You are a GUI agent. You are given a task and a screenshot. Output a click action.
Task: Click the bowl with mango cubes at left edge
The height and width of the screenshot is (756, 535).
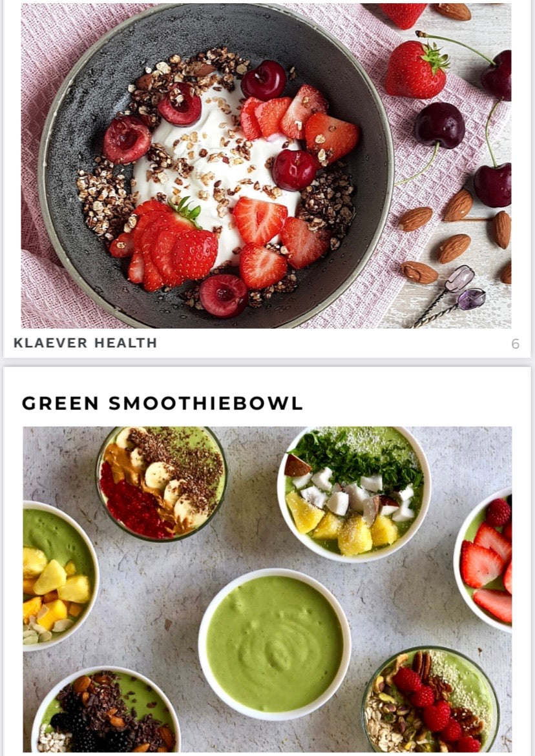pyautogui.click(x=60, y=576)
